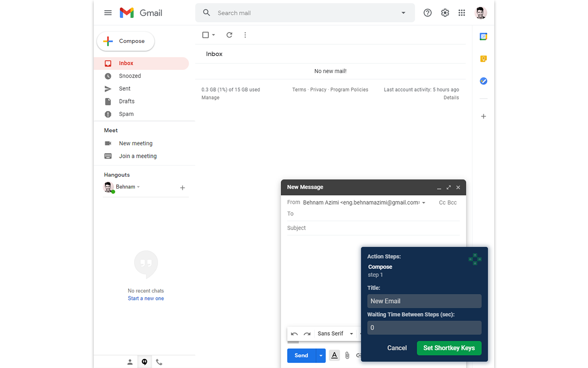
Task: Open the Privacy link
Action: click(x=318, y=90)
